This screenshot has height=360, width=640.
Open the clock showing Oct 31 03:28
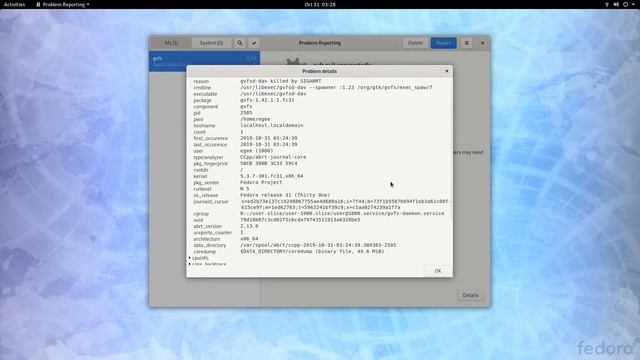pos(320,4)
